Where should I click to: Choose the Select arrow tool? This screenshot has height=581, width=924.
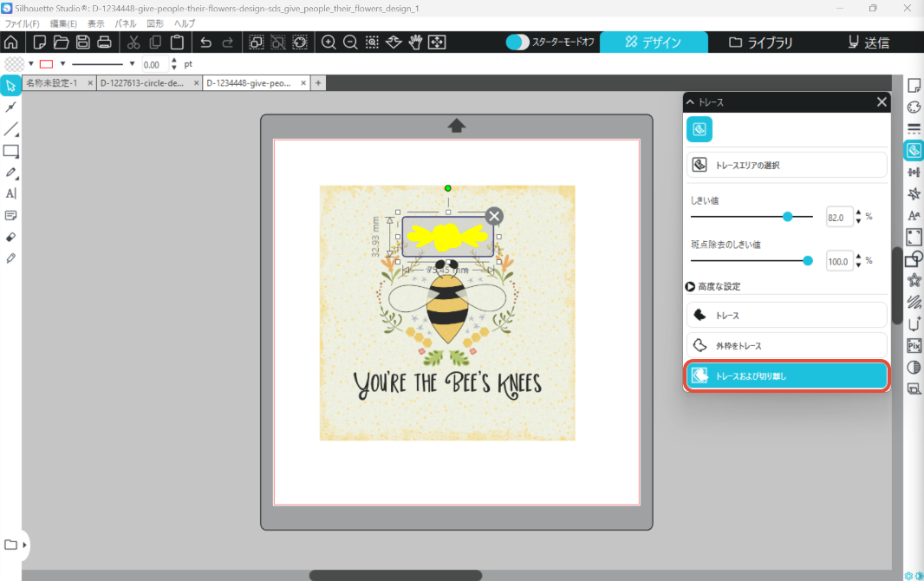click(10, 86)
